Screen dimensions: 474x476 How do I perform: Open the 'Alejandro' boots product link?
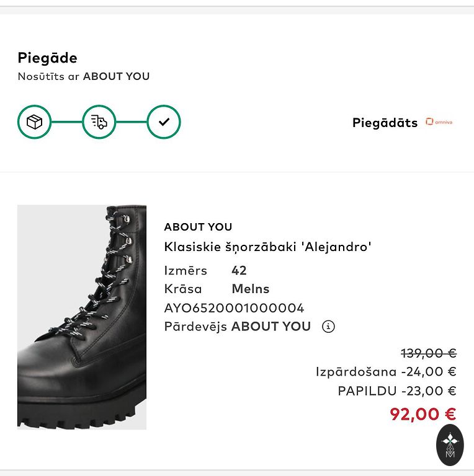(x=267, y=247)
